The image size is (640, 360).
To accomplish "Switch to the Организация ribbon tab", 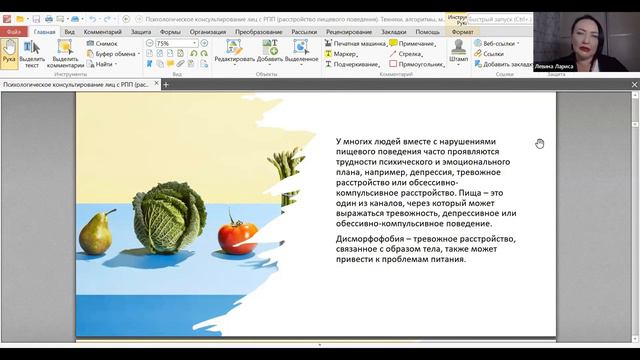I will coord(208,32).
